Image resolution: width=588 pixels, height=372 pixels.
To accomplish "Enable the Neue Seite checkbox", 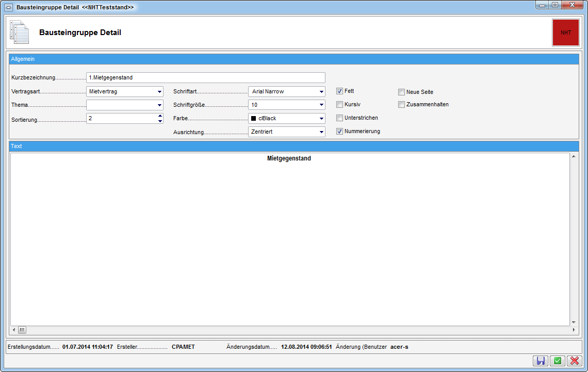I will pyautogui.click(x=401, y=92).
